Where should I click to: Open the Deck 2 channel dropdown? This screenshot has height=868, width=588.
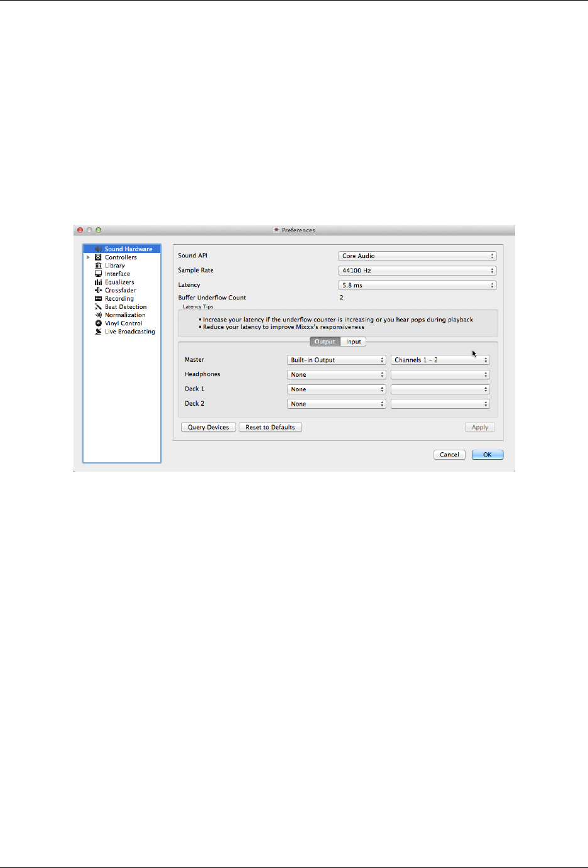tap(440, 404)
